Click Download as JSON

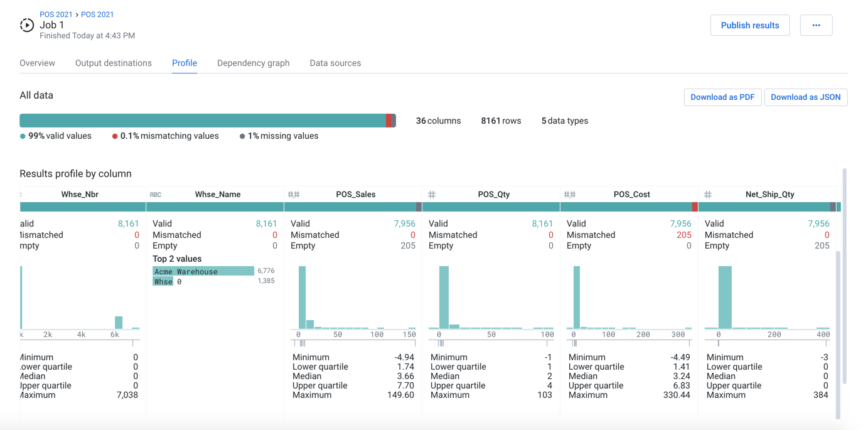pos(806,97)
